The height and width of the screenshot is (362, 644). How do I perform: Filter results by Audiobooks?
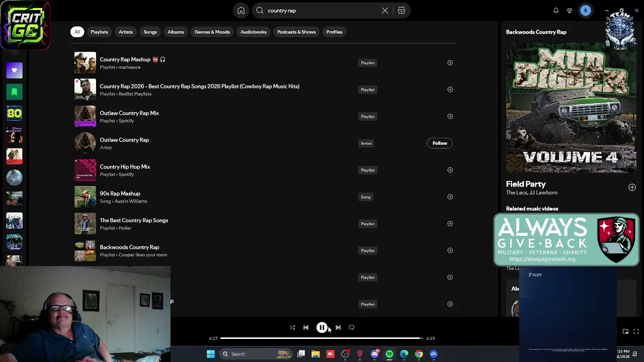pyautogui.click(x=254, y=32)
